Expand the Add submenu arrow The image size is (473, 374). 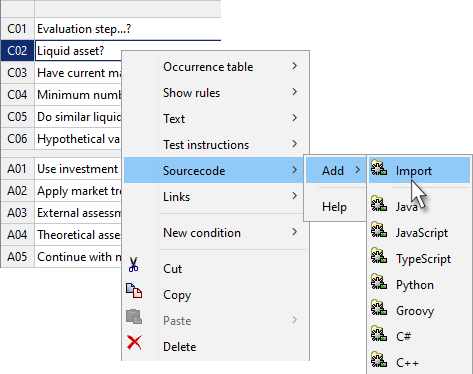click(358, 170)
